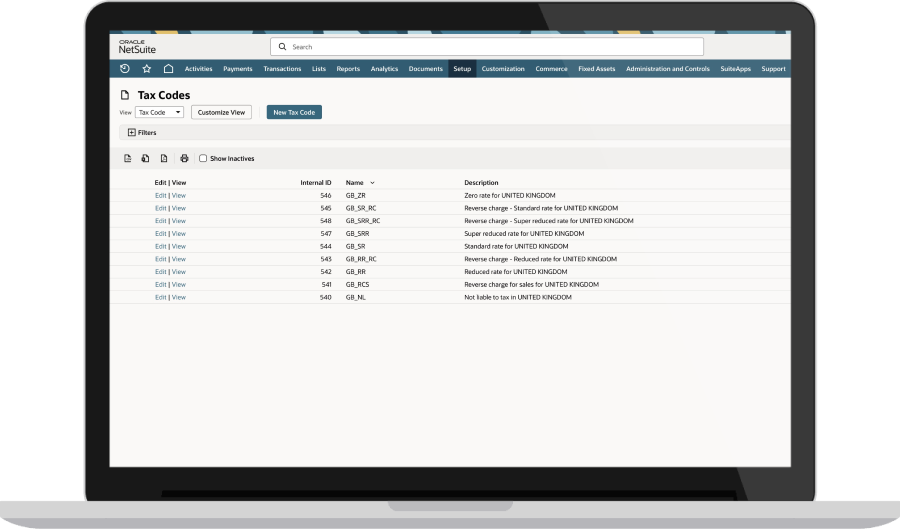Viewport: 900px width, 529px height.
Task: Click 'Reduced rate for UNITED KINGDOM' description
Action: [x=515, y=272]
